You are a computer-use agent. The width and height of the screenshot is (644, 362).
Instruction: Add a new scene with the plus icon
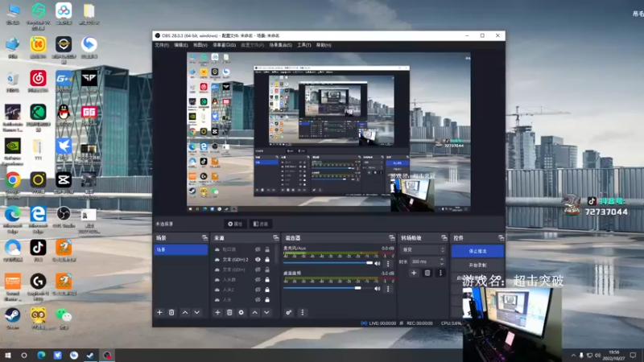[x=159, y=312]
